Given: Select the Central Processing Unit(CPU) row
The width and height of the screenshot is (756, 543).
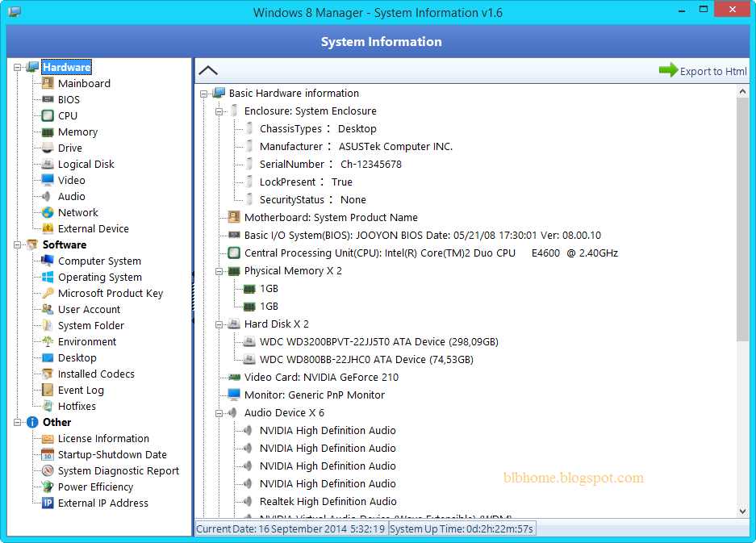Looking at the screenshot, I should [431, 253].
